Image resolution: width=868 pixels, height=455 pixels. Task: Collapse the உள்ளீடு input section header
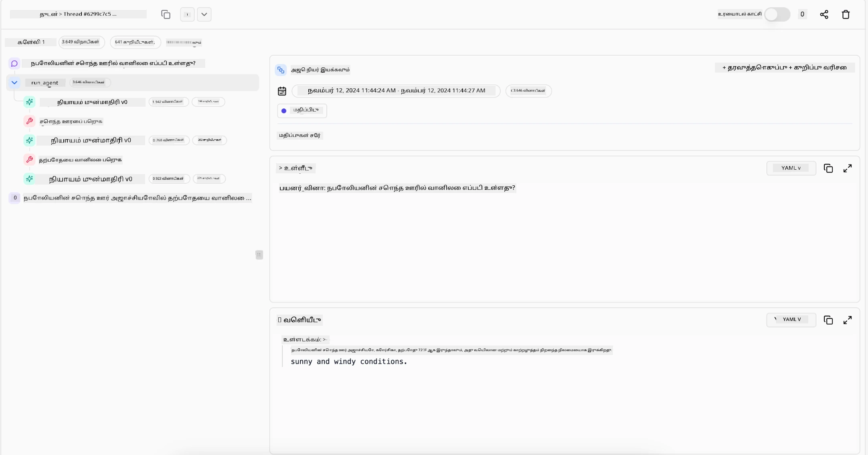[x=295, y=168]
